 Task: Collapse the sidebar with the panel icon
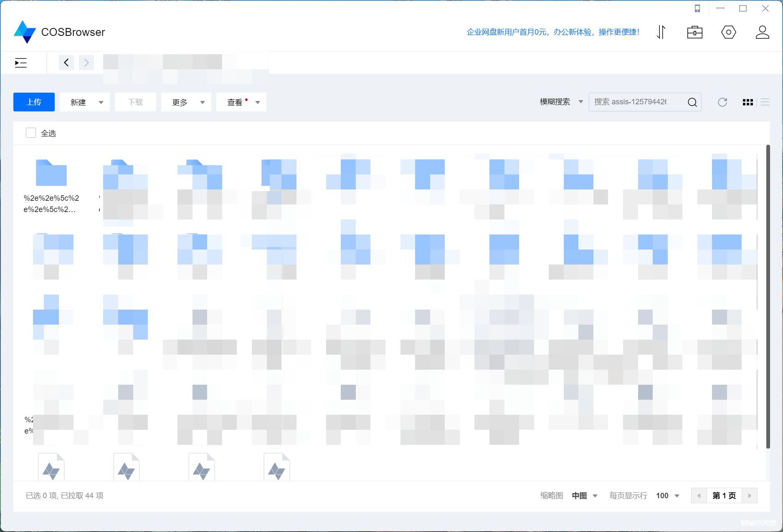coord(20,63)
